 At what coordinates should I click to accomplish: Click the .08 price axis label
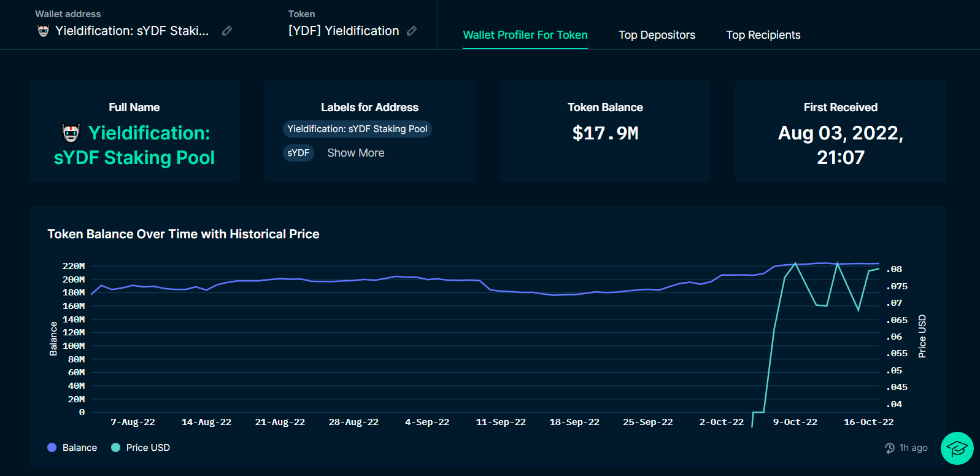click(894, 269)
